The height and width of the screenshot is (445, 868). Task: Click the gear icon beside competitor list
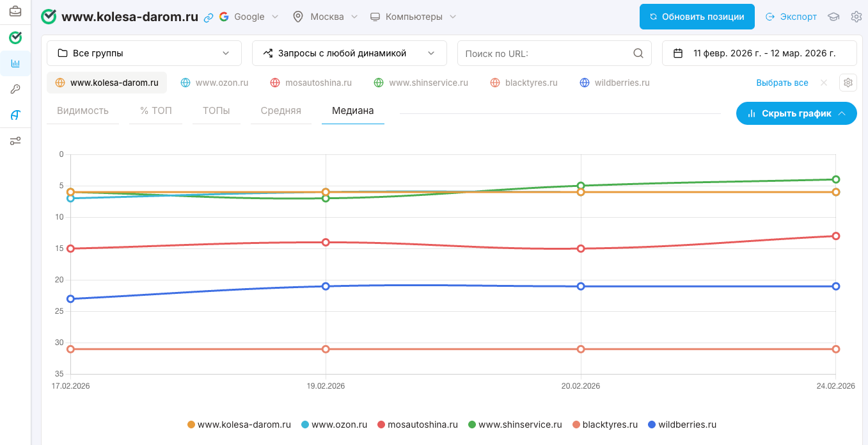(848, 83)
